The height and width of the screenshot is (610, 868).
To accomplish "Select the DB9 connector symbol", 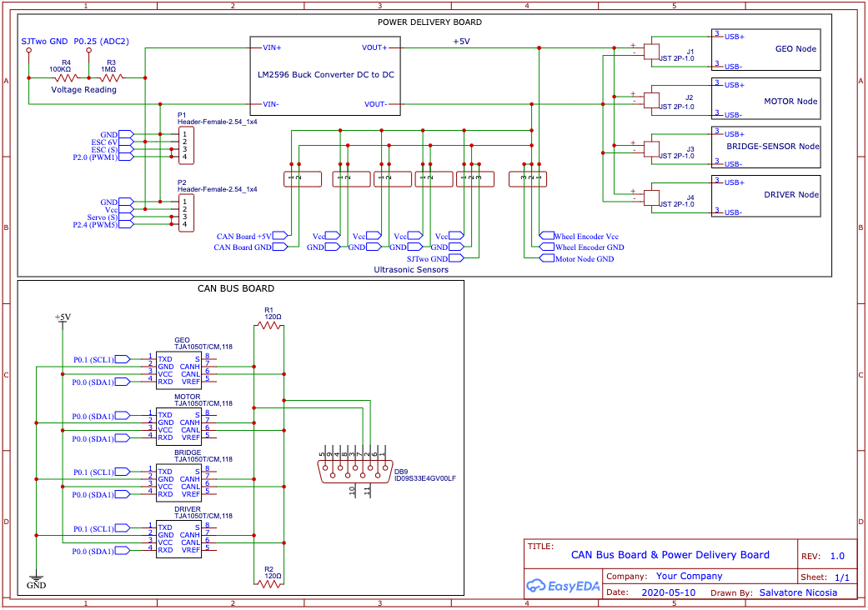I will (356, 472).
